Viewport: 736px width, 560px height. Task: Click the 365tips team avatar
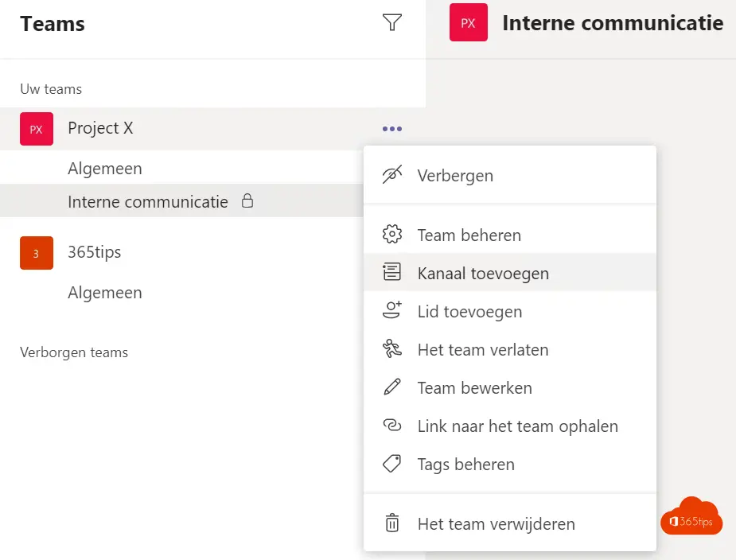(x=36, y=252)
